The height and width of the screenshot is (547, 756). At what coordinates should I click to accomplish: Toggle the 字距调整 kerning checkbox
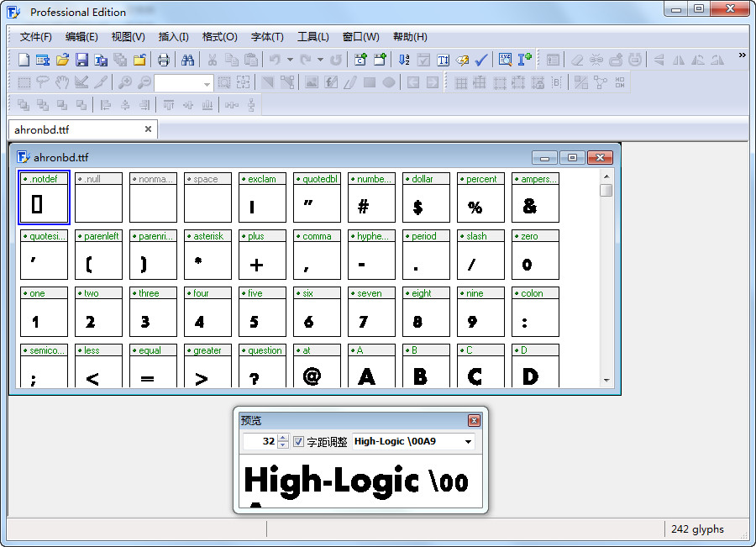pos(298,440)
